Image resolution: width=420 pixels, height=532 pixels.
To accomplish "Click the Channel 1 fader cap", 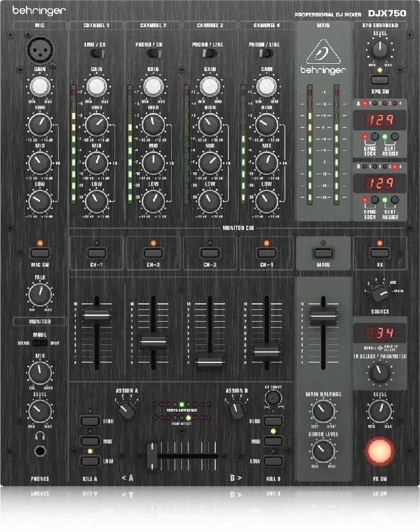I will click(x=97, y=315).
